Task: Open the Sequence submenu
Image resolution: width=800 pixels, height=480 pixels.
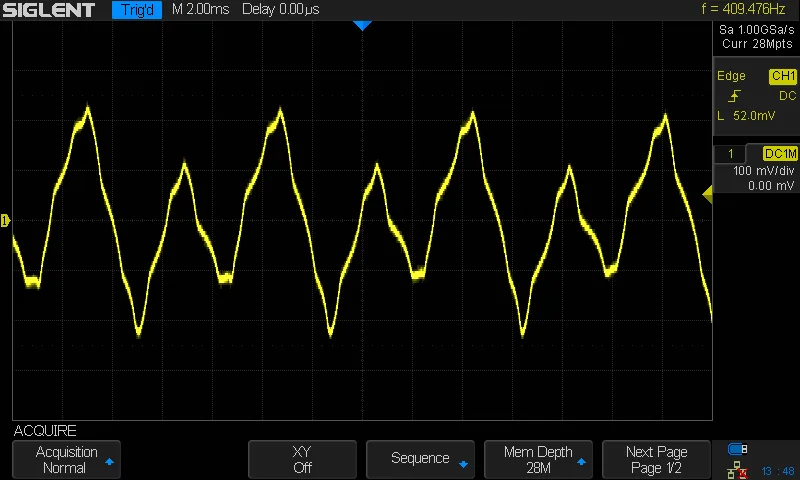Action: point(420,460)
